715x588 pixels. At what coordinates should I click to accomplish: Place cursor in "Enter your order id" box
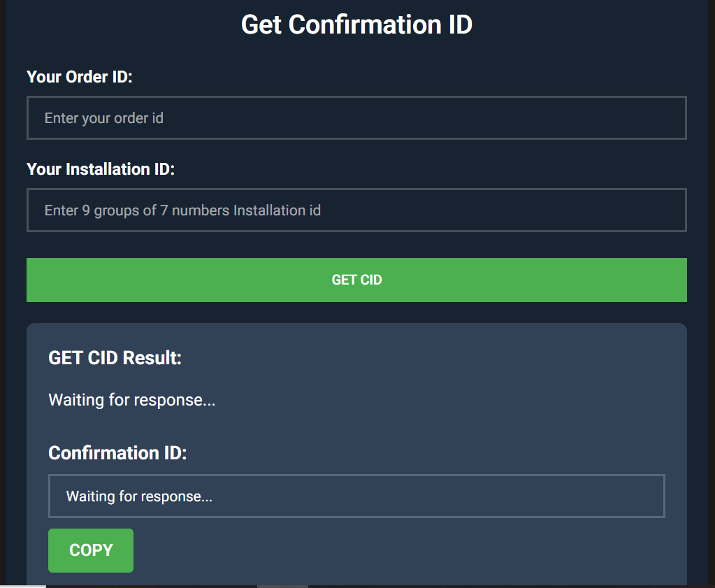coord(356,118)
